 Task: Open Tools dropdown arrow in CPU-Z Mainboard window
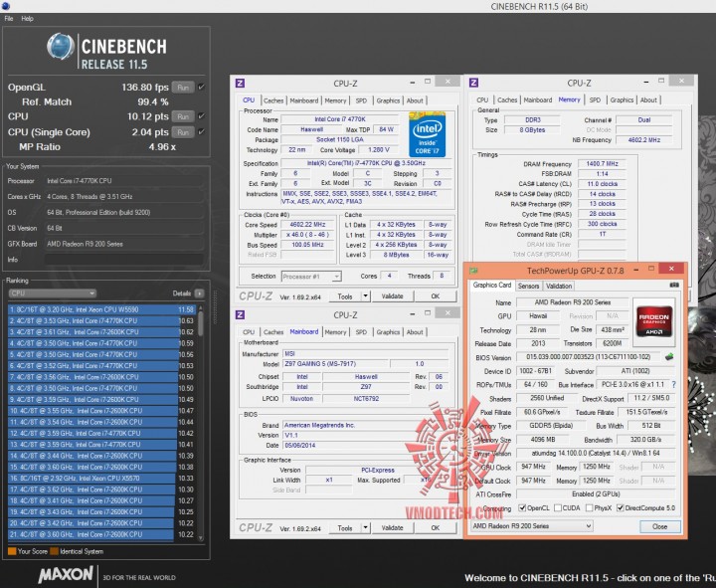pos(365,527)
